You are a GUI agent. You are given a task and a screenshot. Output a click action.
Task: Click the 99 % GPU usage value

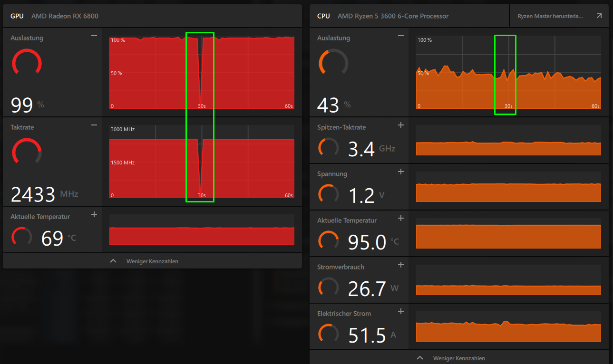(28, 105)
